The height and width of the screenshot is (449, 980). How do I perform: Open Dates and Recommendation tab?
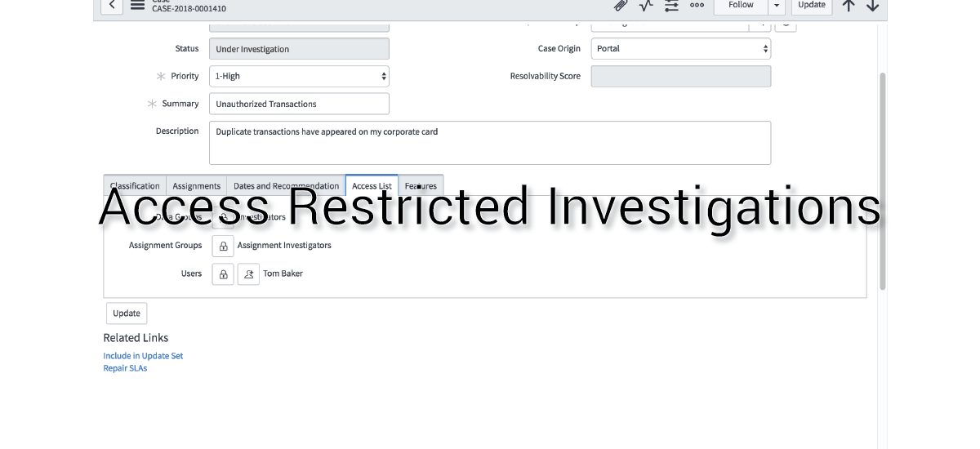(286, 186)
